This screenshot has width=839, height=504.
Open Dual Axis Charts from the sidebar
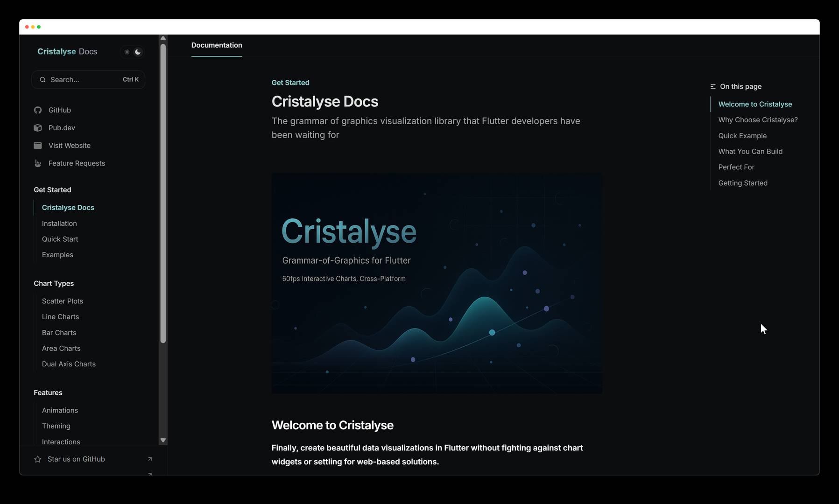coord(69,364)
